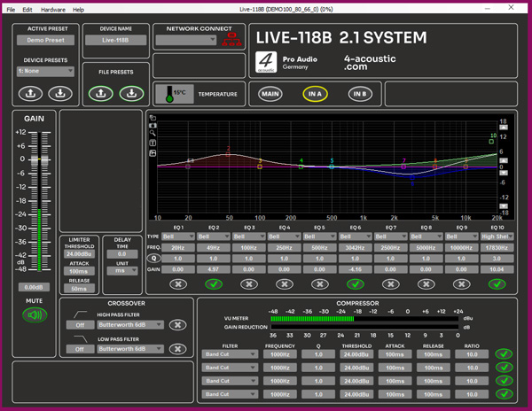Toggle the high pass filter X button
532x411 pixels.
pos(178,324)
